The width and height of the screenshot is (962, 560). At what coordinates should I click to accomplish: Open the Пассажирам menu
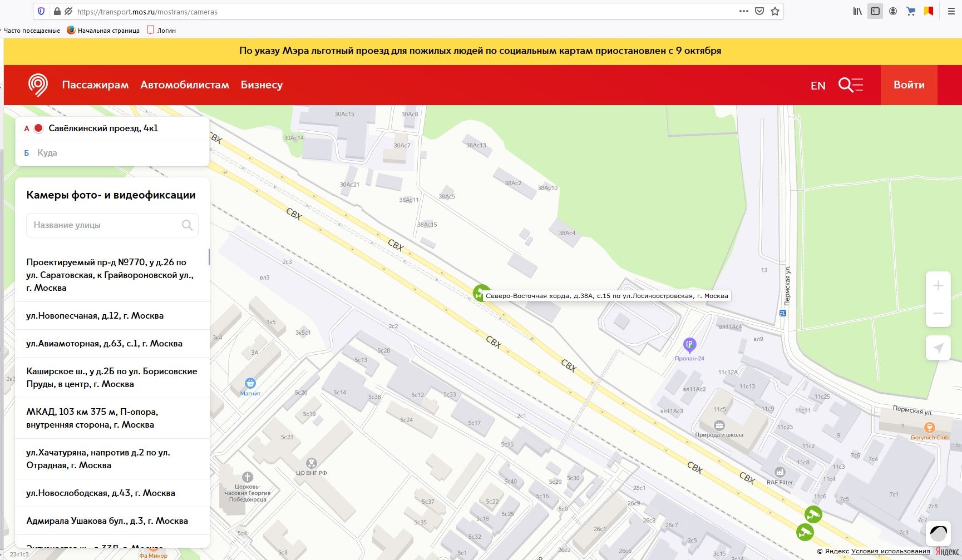(x=95, y=85)
